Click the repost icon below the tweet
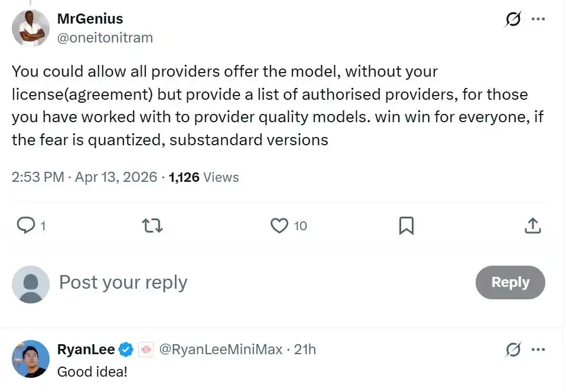This screenshot has width=566, height=392. coord(152,226)
